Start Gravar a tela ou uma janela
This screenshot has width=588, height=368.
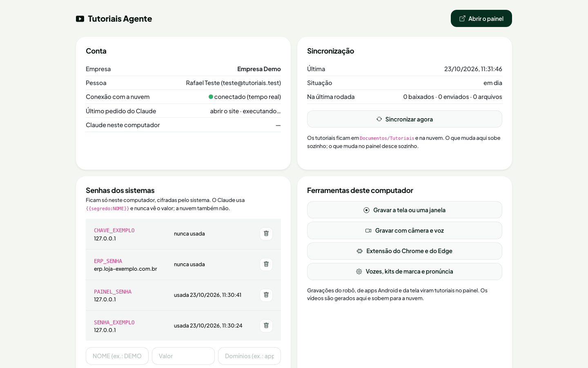click(x=405, y=210)
